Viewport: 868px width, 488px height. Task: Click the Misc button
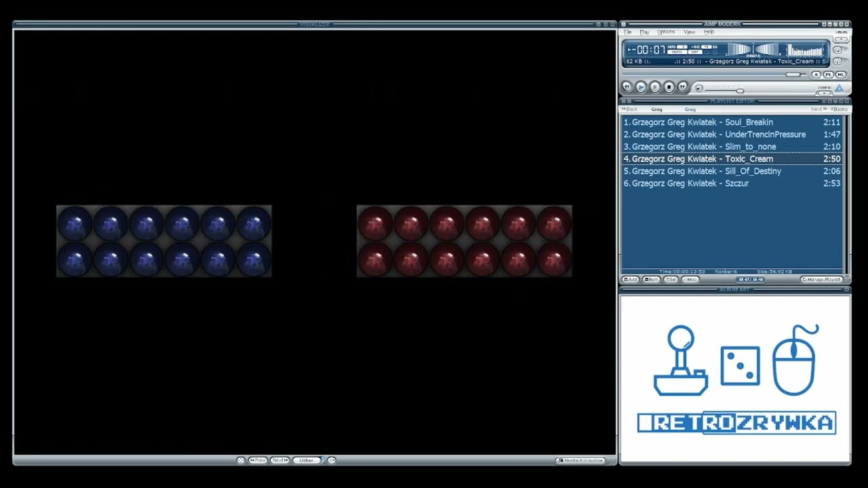pos(690,279)
